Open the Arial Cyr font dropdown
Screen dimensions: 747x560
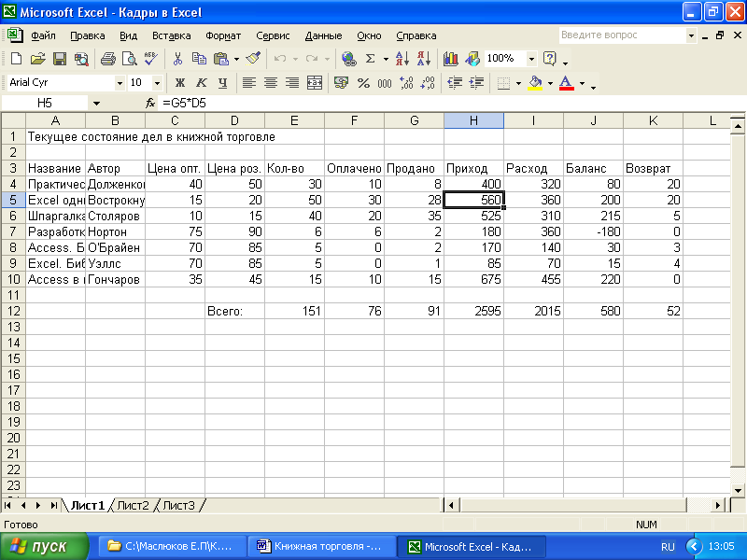coord(120,83)
